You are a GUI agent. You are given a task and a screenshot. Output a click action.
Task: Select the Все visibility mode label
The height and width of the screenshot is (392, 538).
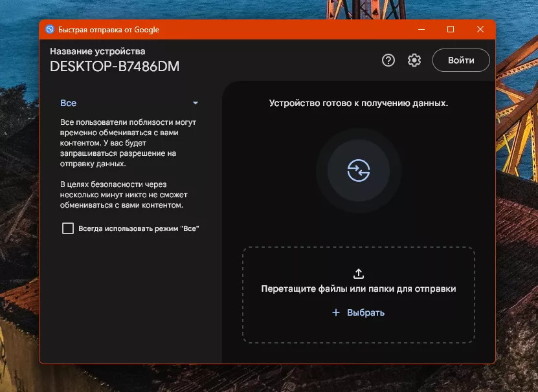(x=68, y=103)
